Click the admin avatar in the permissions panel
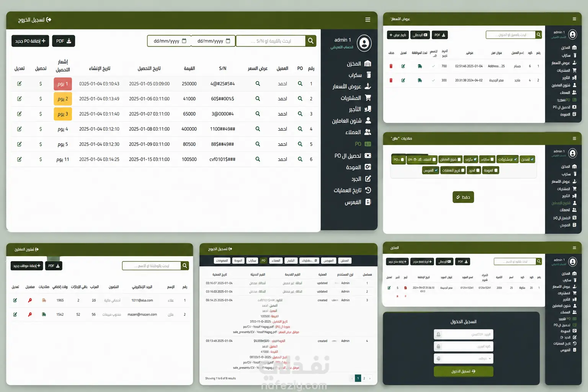This screenshot has width=588, height=392. [x=573, y=154]
